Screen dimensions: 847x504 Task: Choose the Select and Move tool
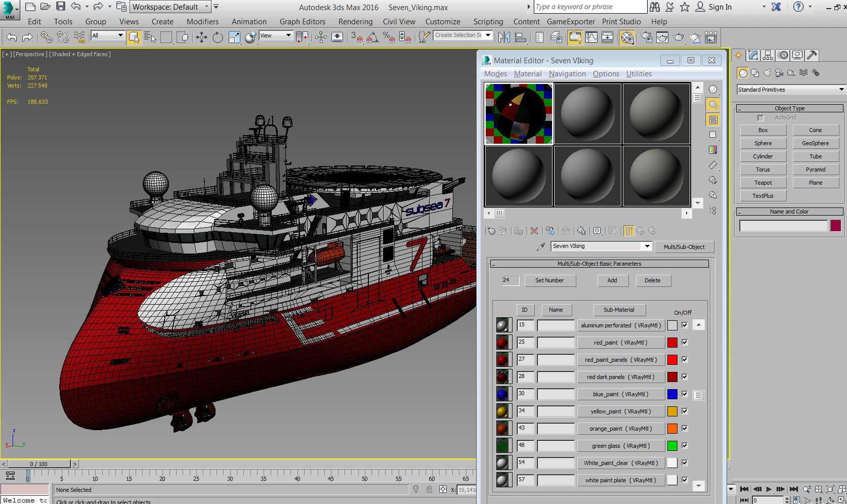201,37
